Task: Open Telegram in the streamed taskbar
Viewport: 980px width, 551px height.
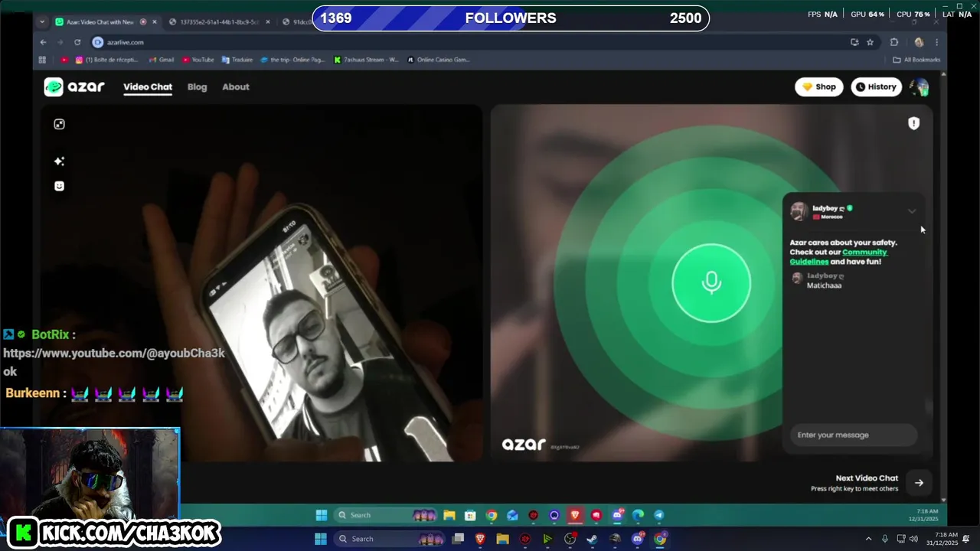Action: tap(659, 515)
